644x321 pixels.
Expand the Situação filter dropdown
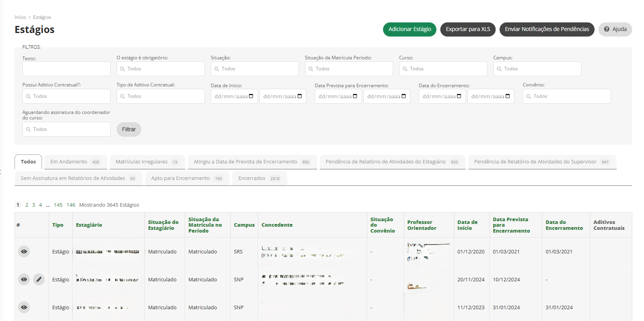[255, 69]
